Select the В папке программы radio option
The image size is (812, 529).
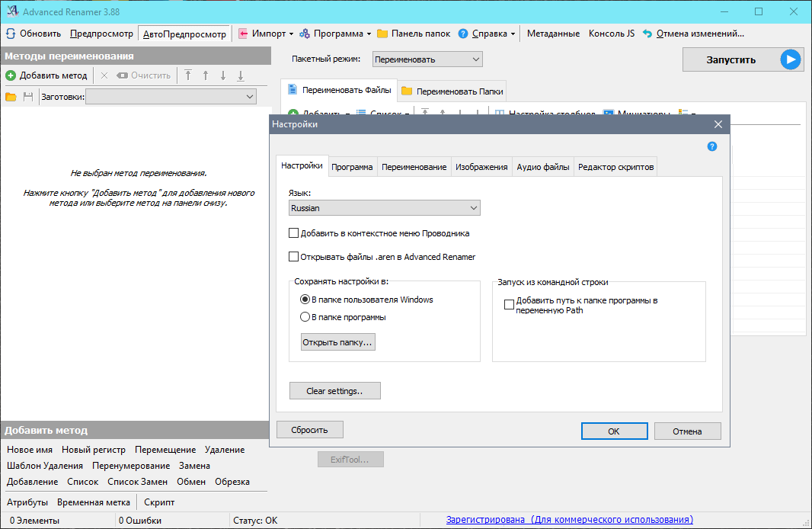click(305, 317)
